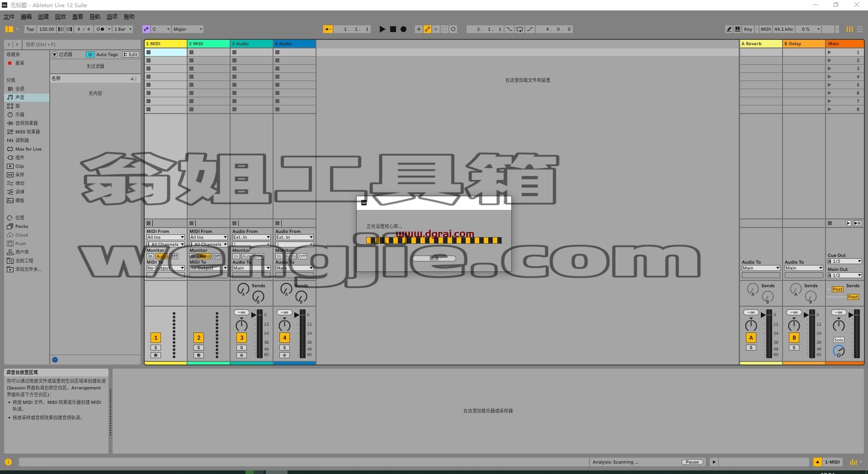Click the Stop button in transport
The width and height of the screenshot is (868, 474).
(393, 29)
